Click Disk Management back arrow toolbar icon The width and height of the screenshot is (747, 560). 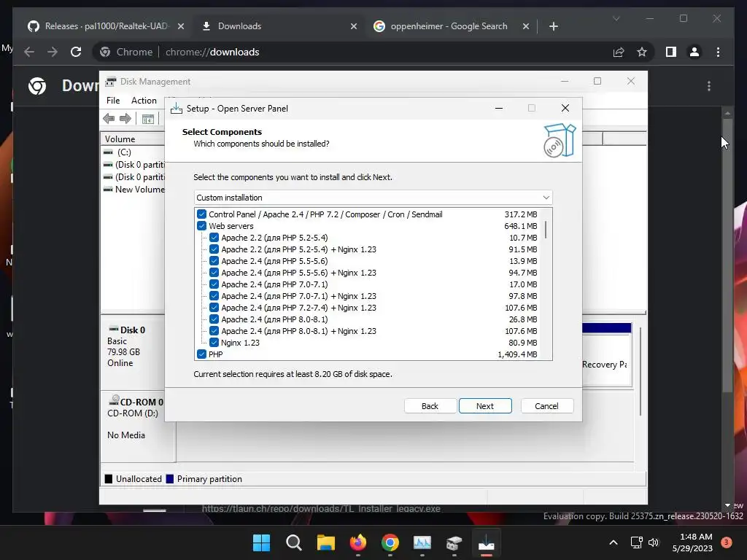click(109, 119)
